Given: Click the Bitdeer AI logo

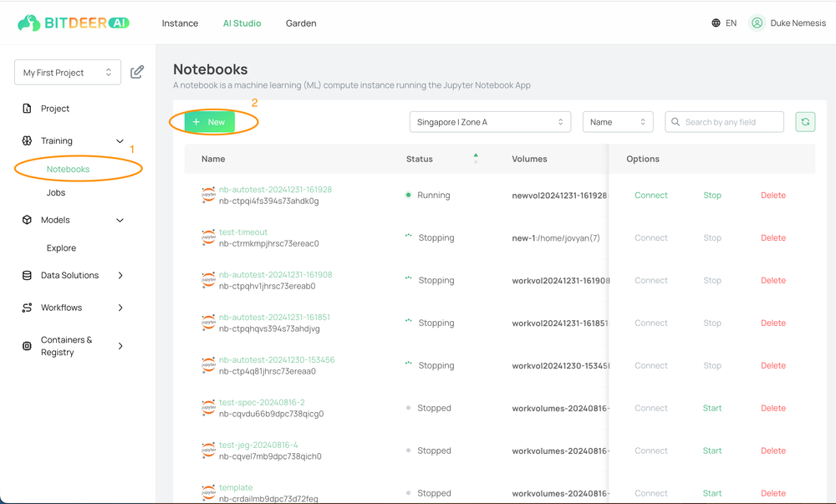Looking at the screenshot, I should (x=74, y=23).
